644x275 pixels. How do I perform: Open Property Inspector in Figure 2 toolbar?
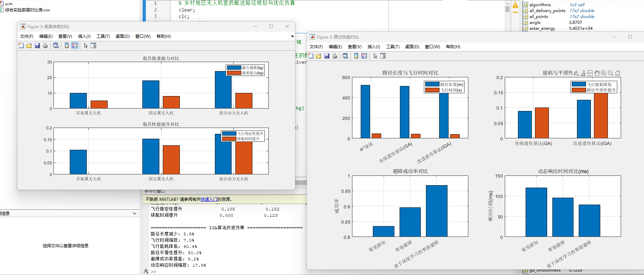pyautogui.click(x=383, y=56)
